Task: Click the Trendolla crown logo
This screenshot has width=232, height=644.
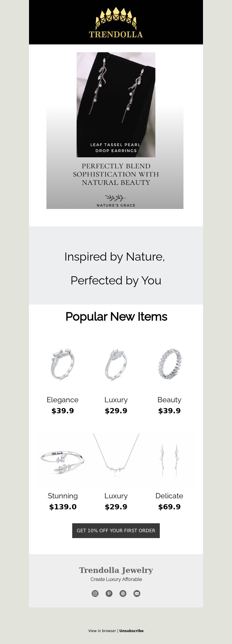Action: point(116,22)
